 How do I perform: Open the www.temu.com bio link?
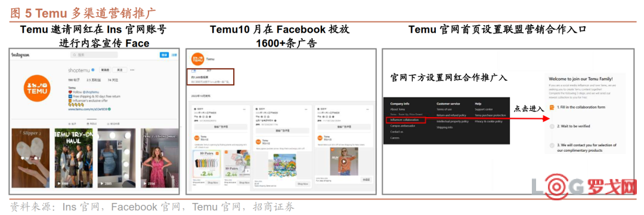(x=88, y=109)
